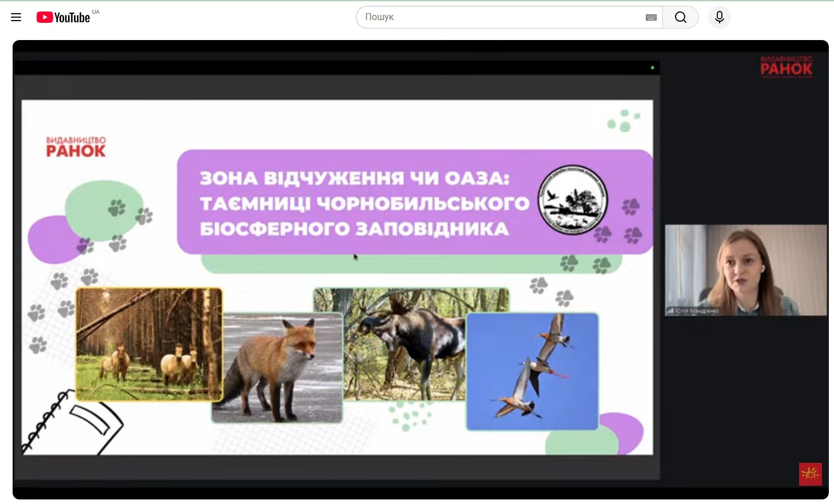This screenshot has width=834, height=504.
Task: Click the green status dot above slide
Action: coord(652,68)
